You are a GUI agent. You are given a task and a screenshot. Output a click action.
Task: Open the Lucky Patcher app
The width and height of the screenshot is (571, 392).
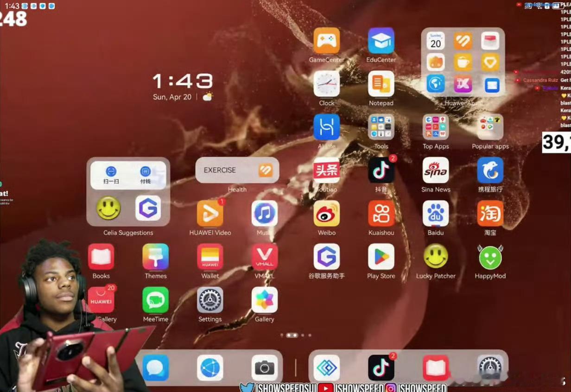436,257
